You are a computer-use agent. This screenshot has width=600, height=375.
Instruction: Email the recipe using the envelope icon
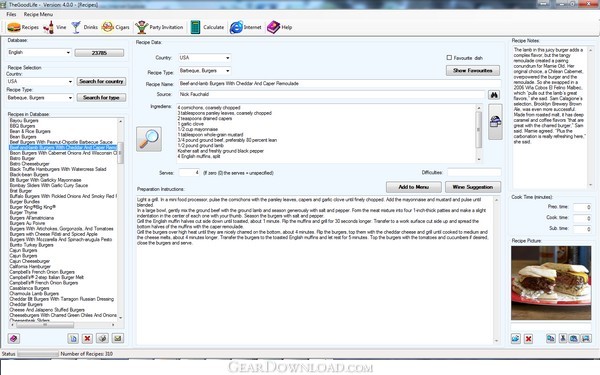(118, 338)
